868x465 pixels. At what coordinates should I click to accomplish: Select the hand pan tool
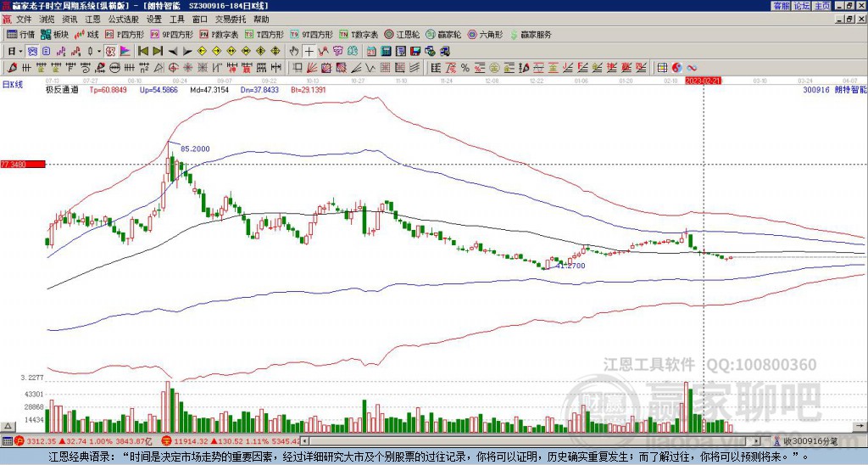(x=294, y=52)
